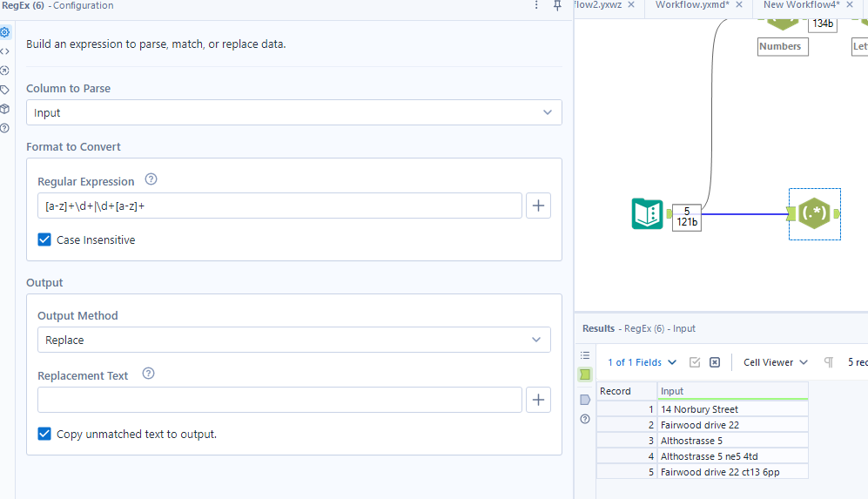Open the Help icon in config sidebar
The image size is (868, 499).
click(x=5, y=128)
